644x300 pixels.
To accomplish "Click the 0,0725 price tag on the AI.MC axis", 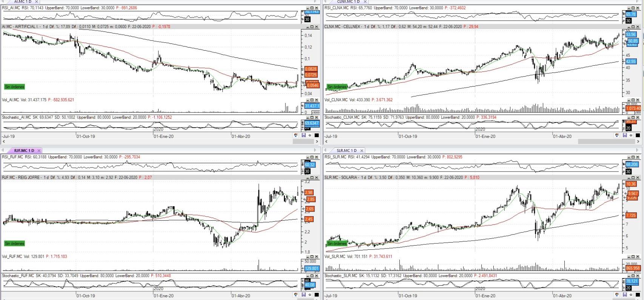I will pyautogui.click(x=311, y=75).
